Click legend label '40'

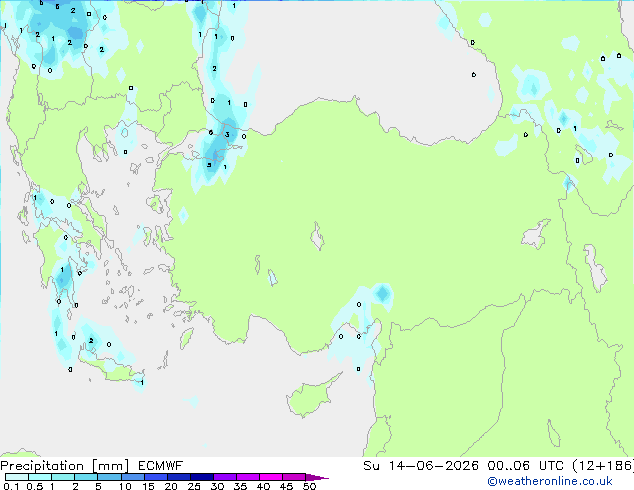tap(263, 486)
